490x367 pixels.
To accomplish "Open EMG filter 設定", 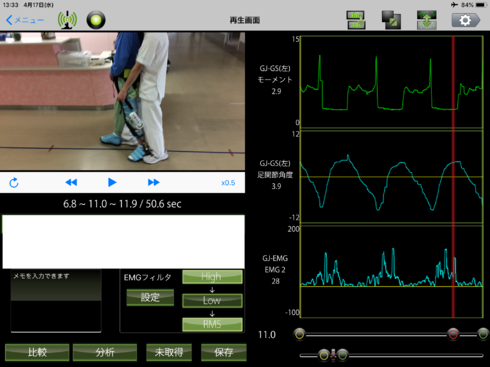I will point(150,297).
